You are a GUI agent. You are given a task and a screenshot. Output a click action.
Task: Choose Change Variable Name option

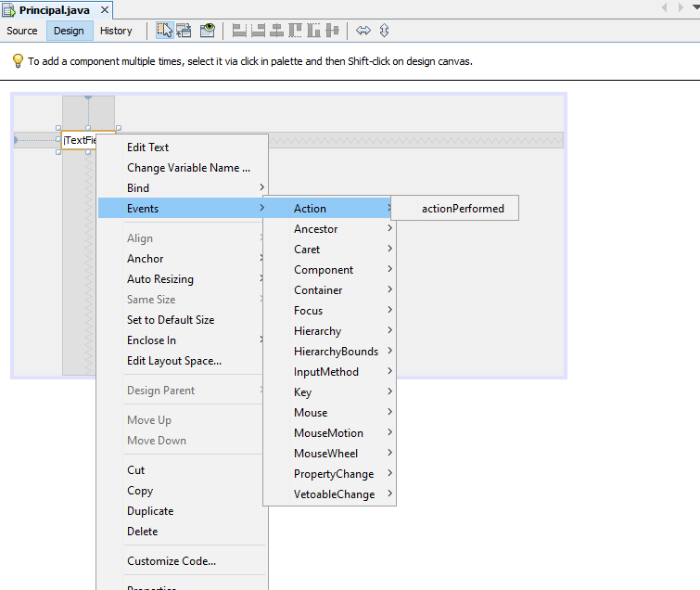183,168
